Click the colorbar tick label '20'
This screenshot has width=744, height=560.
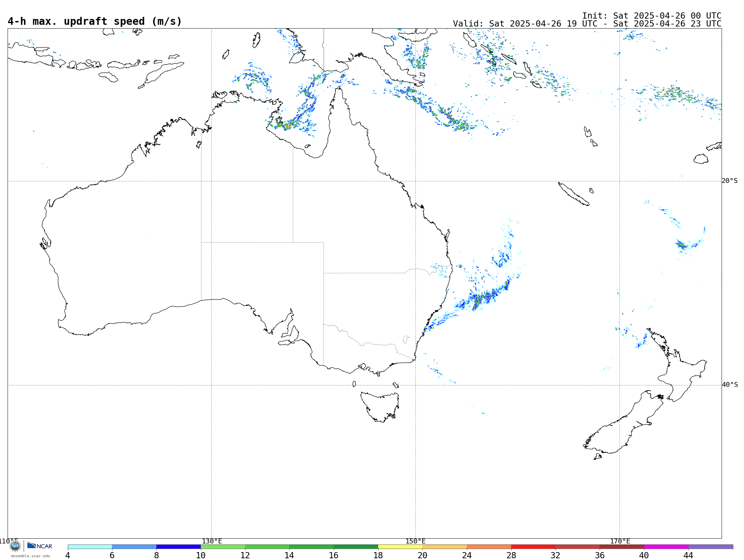point(423,556)
